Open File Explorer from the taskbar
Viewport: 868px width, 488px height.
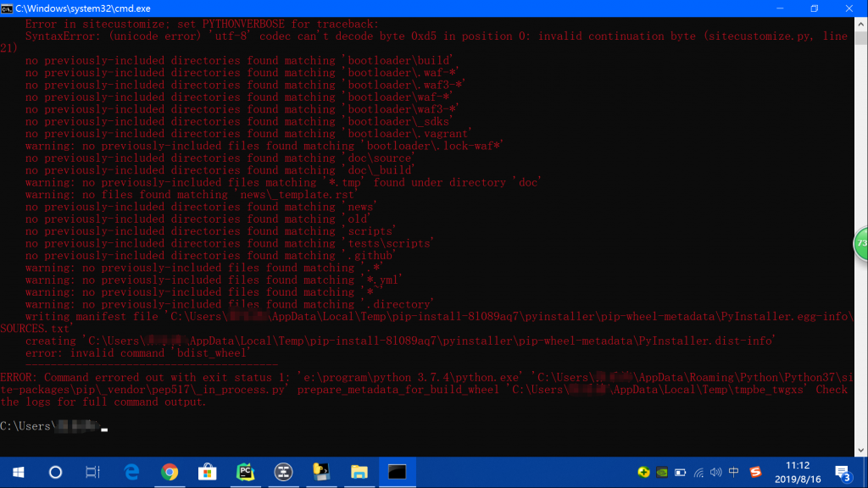[x=359, y=472]
